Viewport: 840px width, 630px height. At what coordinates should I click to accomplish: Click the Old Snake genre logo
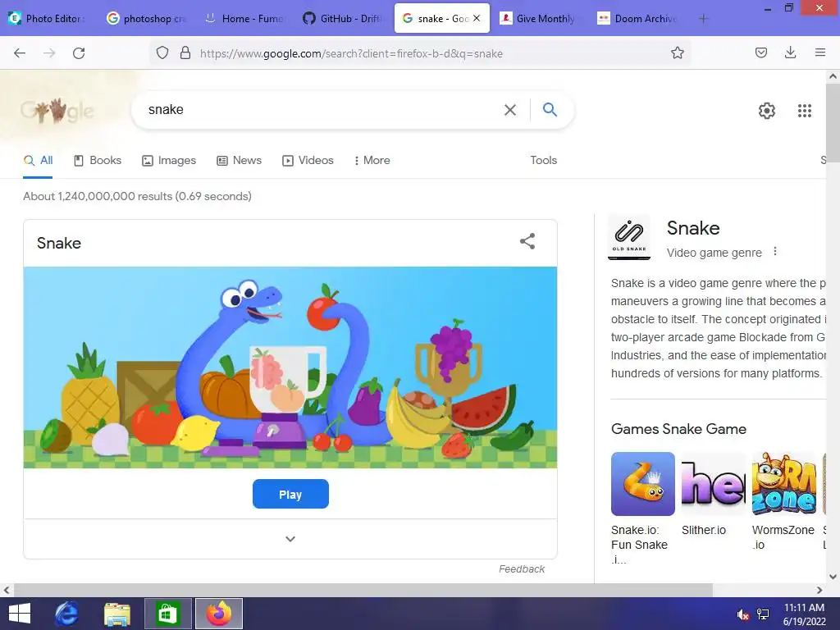click(x=629, y=237)
